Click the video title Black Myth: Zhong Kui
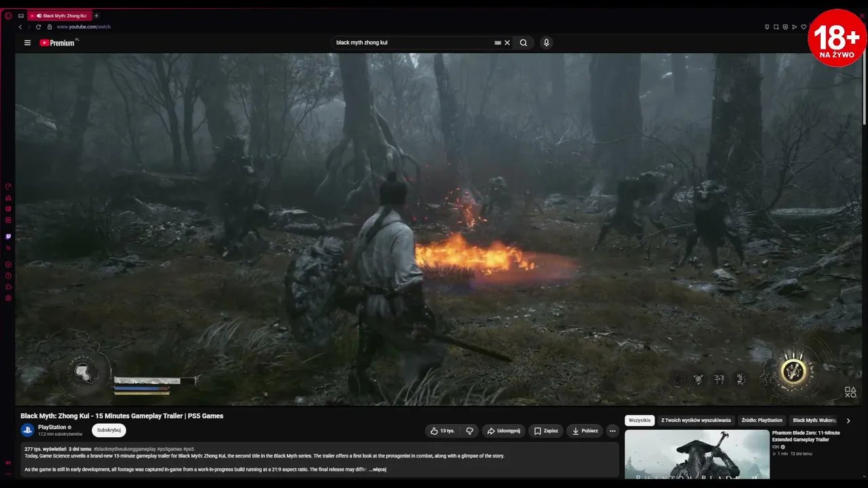This screenshot has width=868, height=488. 122,416
